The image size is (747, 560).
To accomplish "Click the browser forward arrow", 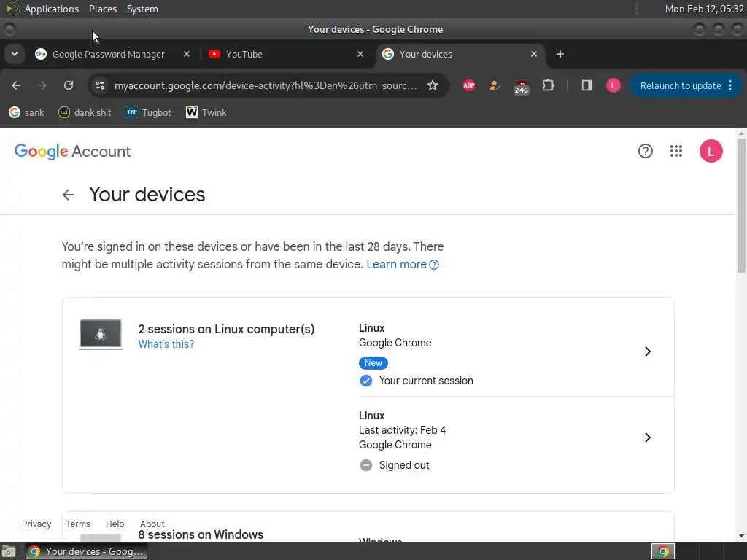I will pos(42,85).
